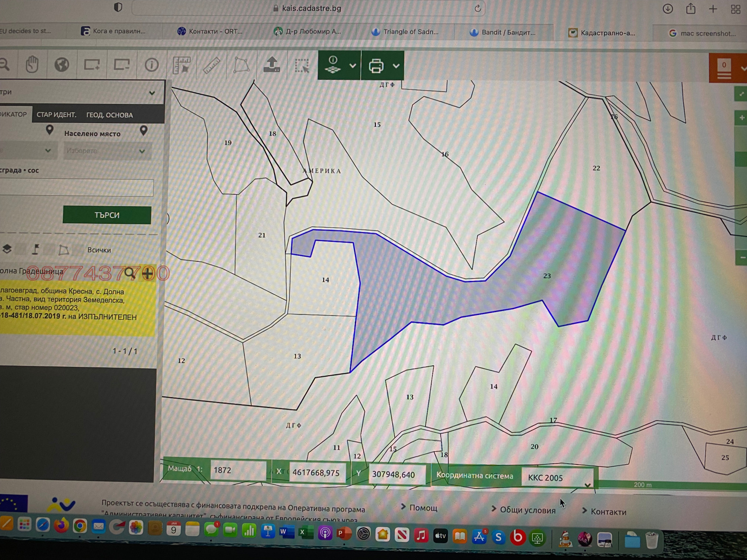
Task: Select the ruler measure distance tool
Action: (211, 65)
